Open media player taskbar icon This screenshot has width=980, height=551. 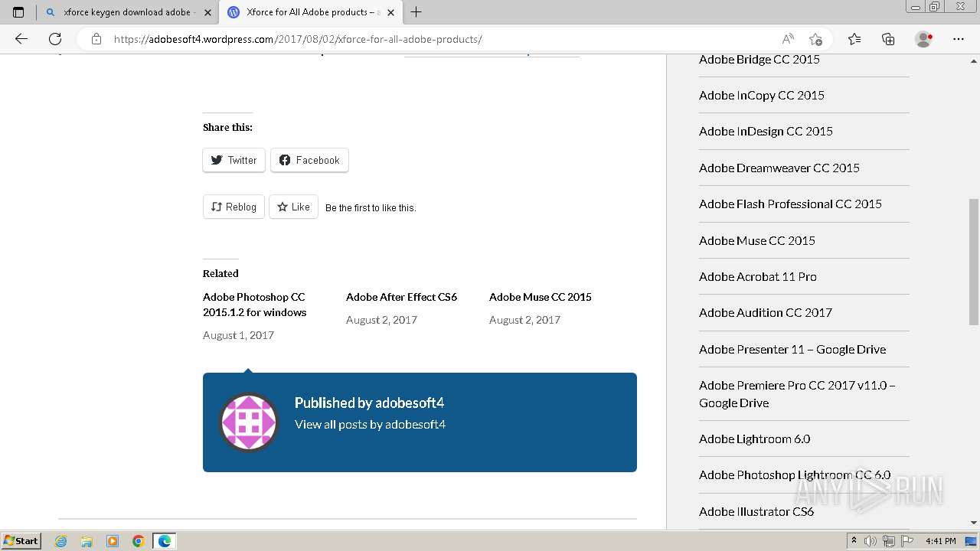click(x=113, y=541)
